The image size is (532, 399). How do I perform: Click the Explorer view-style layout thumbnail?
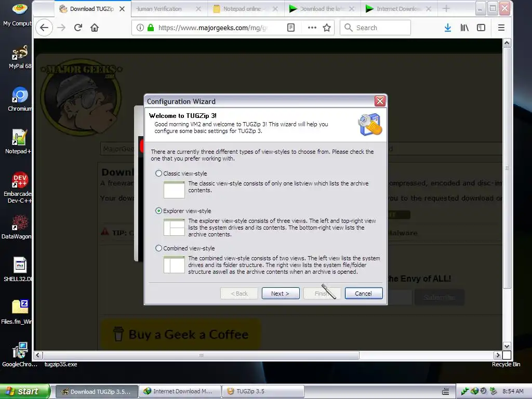(174, 227)
